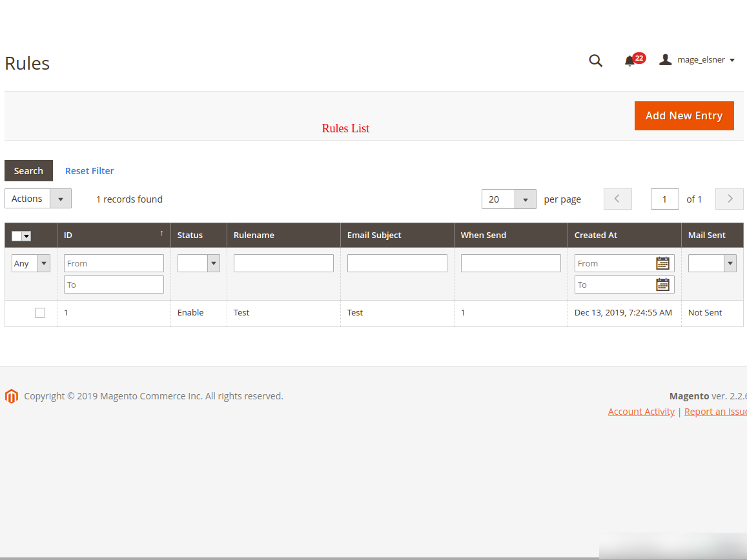Go to the next page arrow
Viewport: 747px width, 560px height.
[x=730, y=199]
